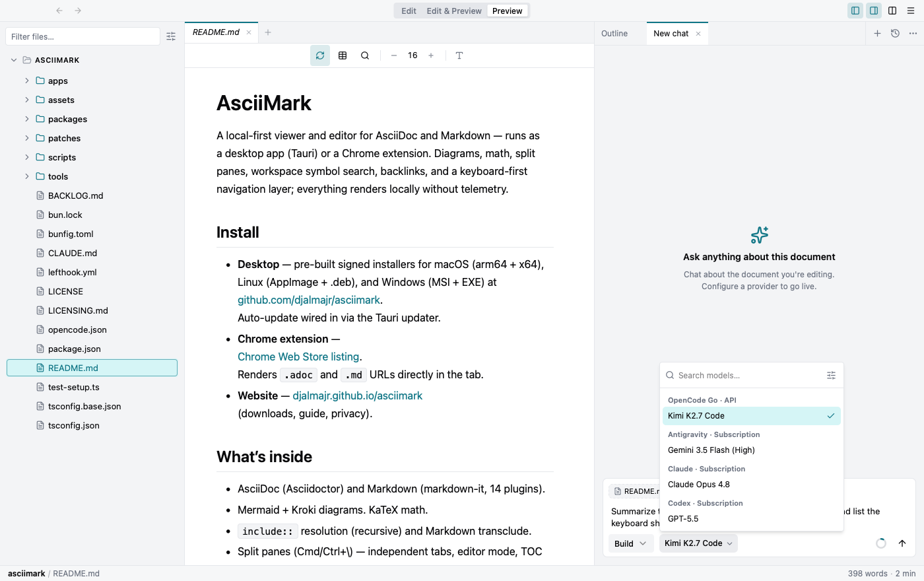
Task: Expand the assets folder
Action: (27, 100)
